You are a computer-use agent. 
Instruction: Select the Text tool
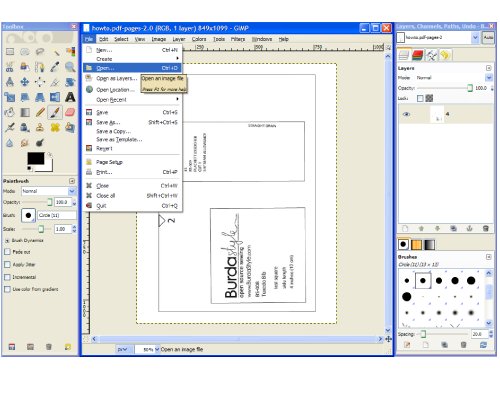(x=70, y=97)
